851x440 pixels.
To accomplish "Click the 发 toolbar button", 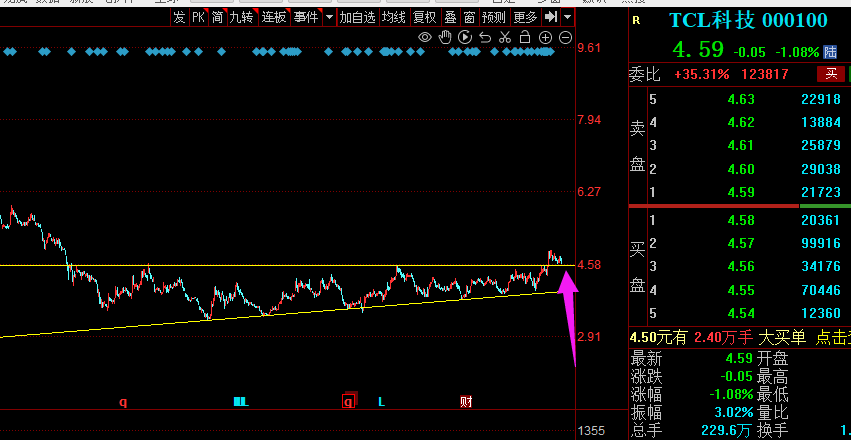I will [179, 17].
